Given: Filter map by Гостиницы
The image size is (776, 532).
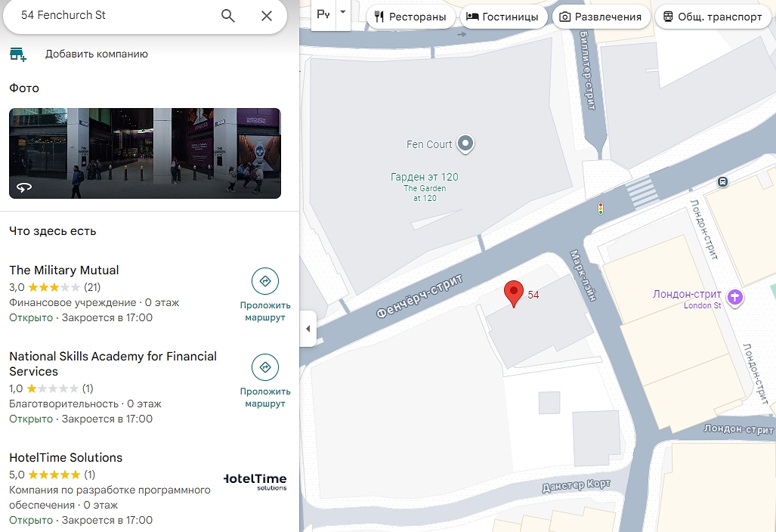Looking at the screenshot, I should [x=502, y=17].
